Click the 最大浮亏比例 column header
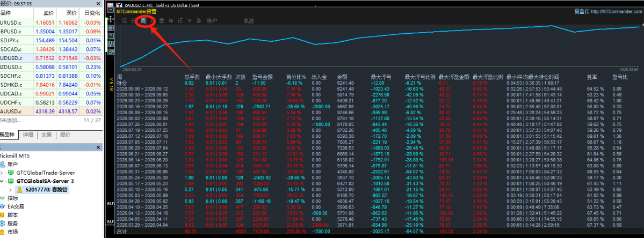The image size is (644, 238). tap(420, 77)
